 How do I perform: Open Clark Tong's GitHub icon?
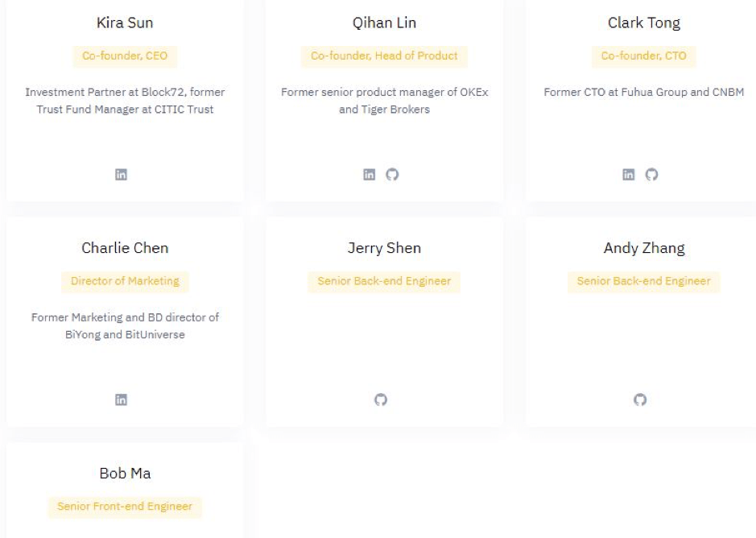[x=652, y=175]
